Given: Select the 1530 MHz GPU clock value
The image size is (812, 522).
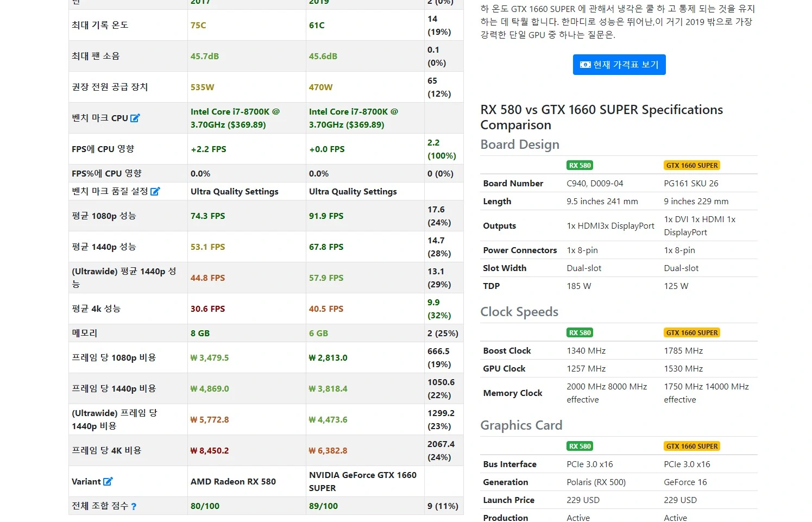Looking at the screenshot, I should pyautogui.click(x=683, y=368).
